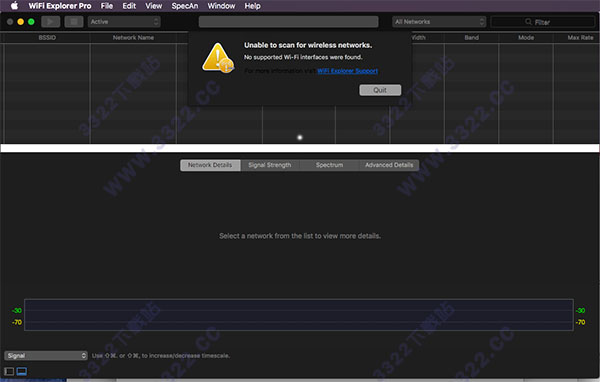Screen dimensions: 600x382
Task: Expand the Active scan mode dropdown
Action: (124, 22)
